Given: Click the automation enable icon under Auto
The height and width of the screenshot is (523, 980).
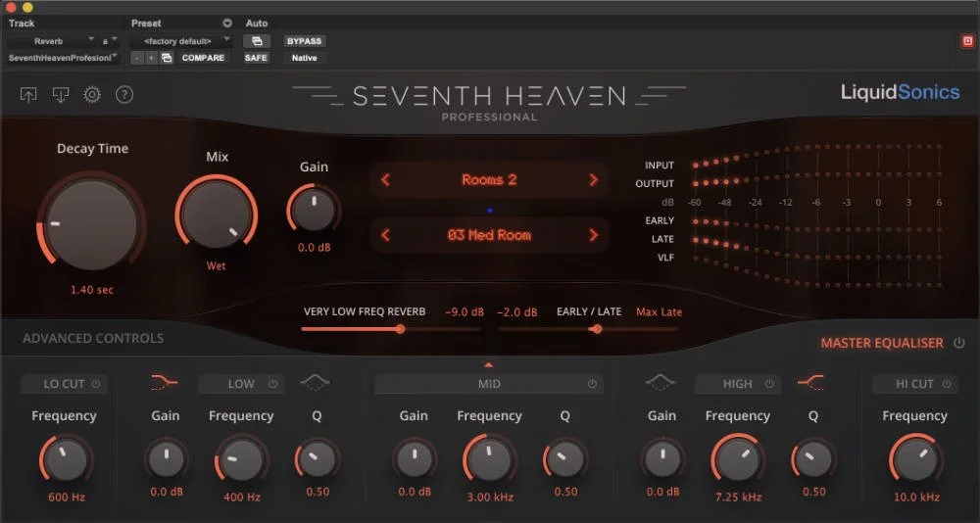Looking at the screenshot, I should click(x=257, y=41).
